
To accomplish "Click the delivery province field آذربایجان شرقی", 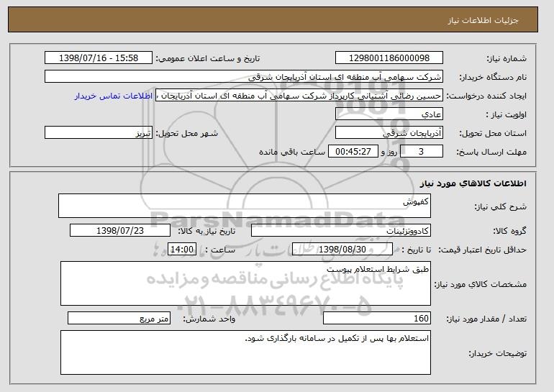I will (389, 133).
